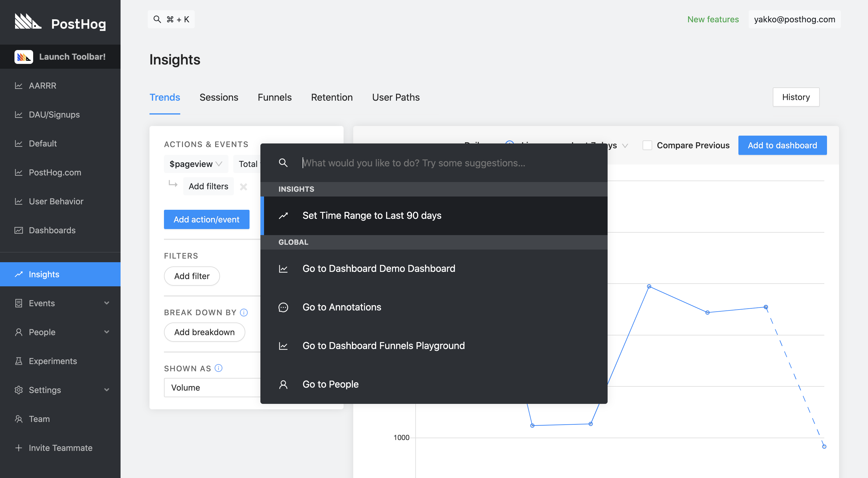Click the Add to dashboard button
Viewport: 868px width, 478px height.
pyautogui.click(x=782, y=145)
